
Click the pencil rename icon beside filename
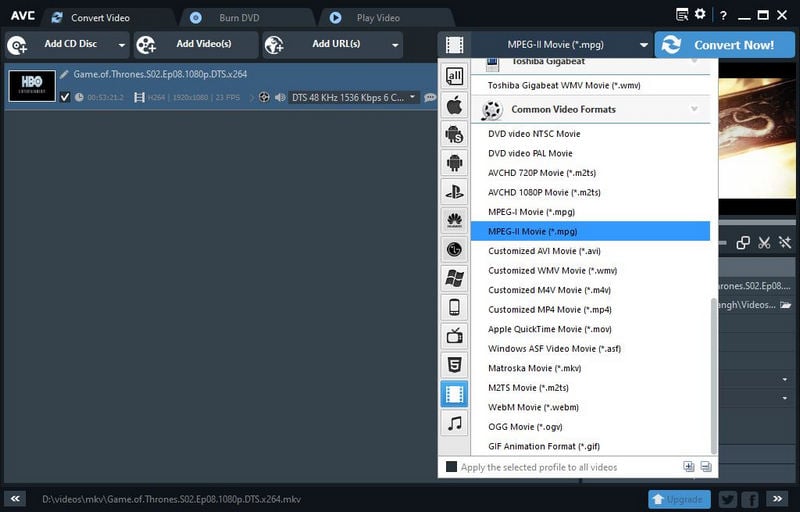[64, 74]
